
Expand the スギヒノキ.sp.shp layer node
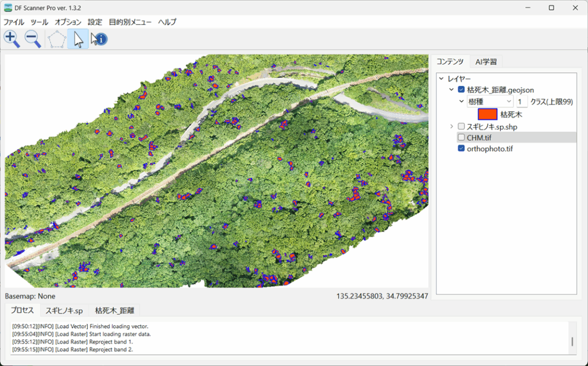(x=451, y=126)
